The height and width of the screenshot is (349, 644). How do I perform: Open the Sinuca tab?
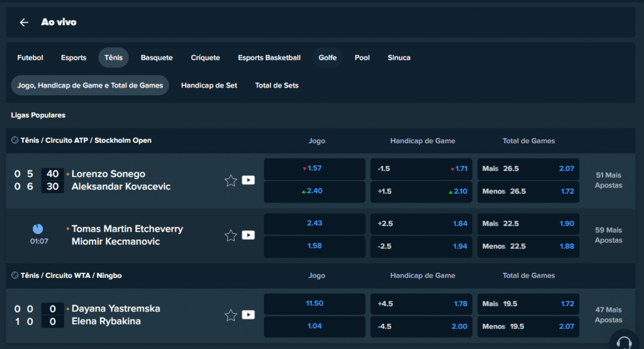click(x=399, y=57)
